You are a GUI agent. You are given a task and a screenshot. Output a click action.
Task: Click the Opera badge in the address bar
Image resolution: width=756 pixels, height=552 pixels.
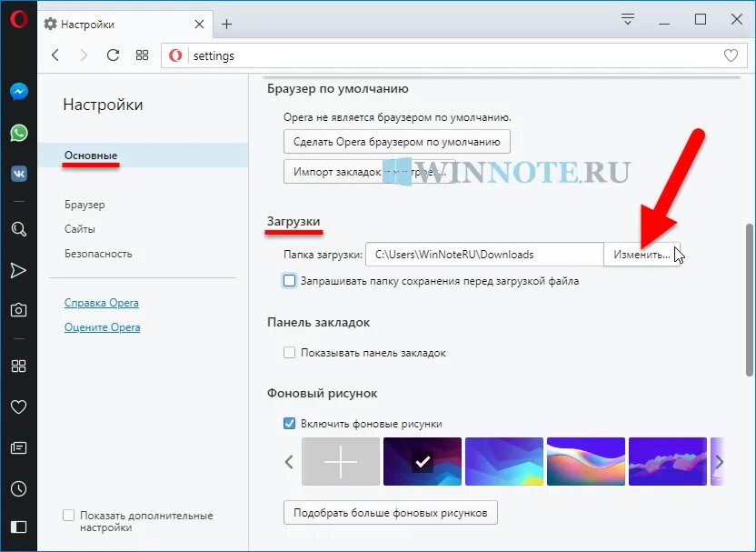(x=175, y=55)
